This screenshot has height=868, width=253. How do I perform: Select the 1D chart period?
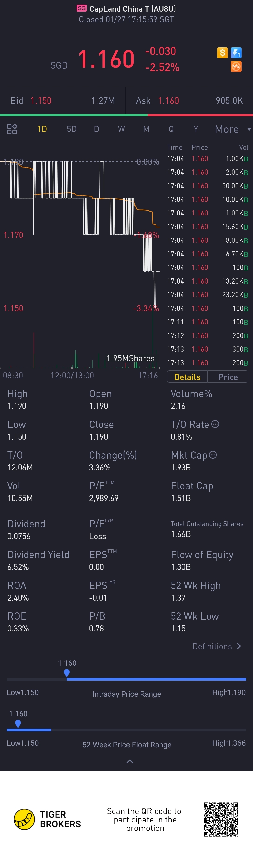pos(42,129)
